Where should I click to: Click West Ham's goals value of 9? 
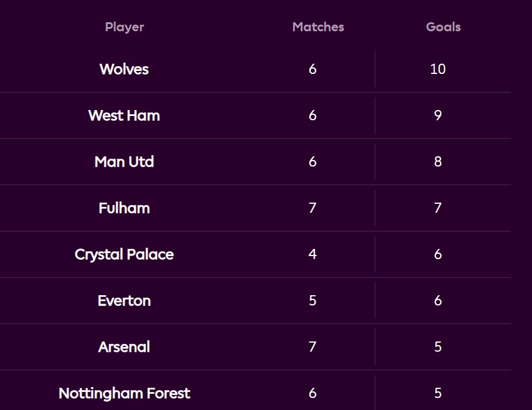coord(438,115)
